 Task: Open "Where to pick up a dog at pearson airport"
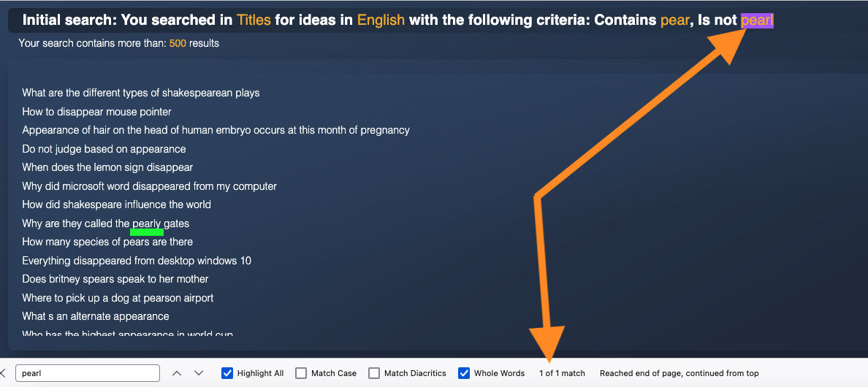118,298
